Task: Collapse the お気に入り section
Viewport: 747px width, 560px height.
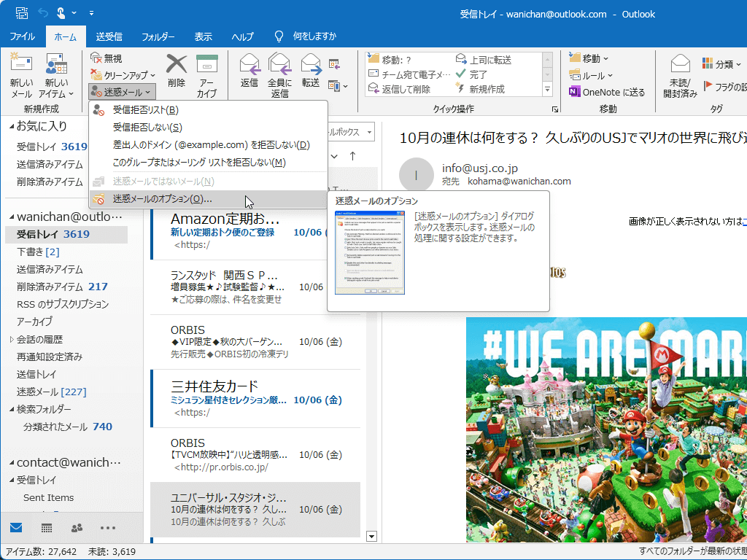Action: [x=12, y=126]
